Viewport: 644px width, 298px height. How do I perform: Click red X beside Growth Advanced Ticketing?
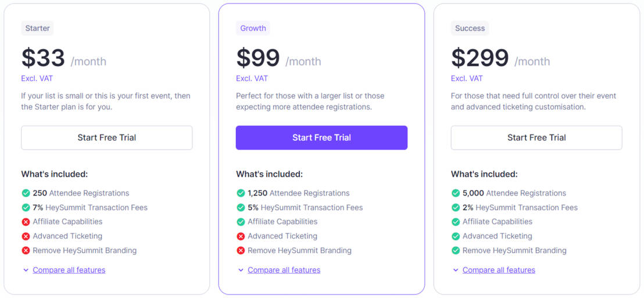click(x=241, y=236)
